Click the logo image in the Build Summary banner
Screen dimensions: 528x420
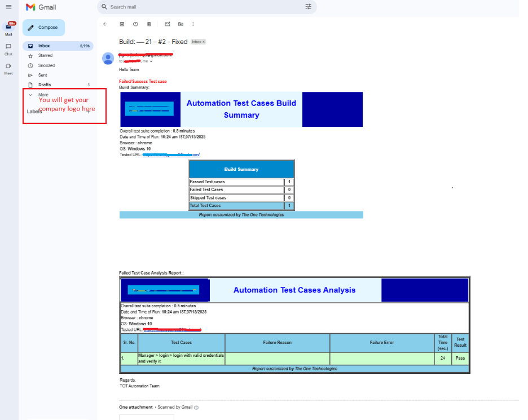coord(149,109)
